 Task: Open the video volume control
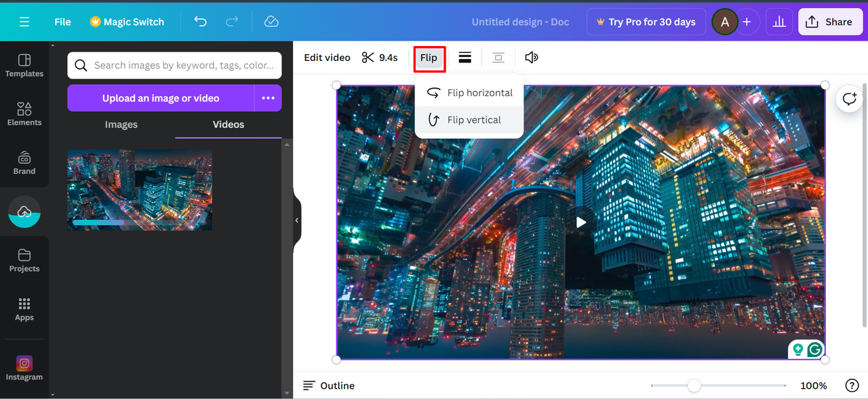tap(532, 58)
